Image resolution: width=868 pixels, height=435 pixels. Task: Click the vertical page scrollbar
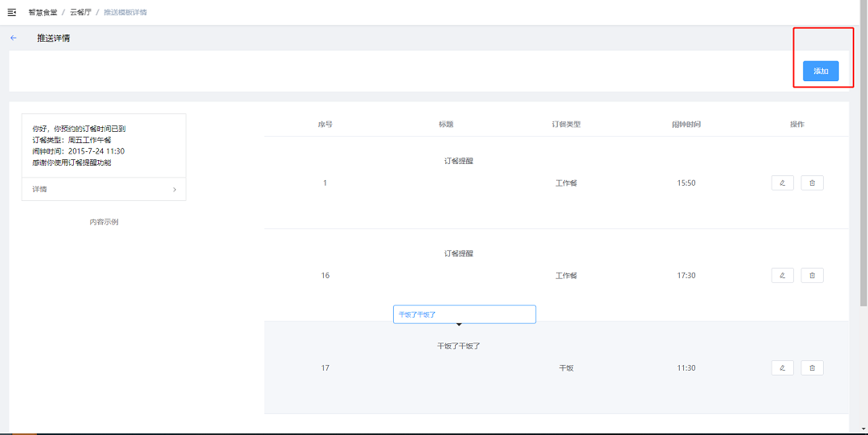pos(863,161)
